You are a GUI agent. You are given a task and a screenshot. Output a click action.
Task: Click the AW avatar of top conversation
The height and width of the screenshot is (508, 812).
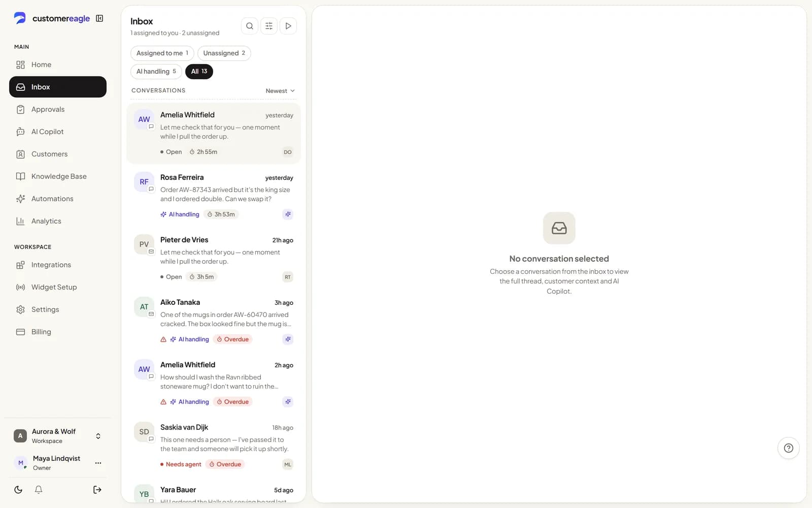point(144,119)
